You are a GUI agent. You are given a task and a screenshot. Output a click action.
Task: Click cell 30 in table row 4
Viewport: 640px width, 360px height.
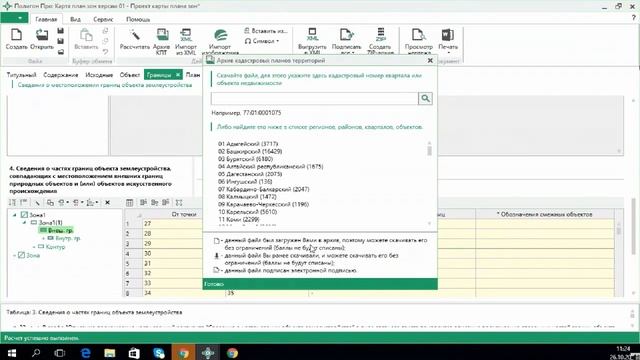click(x=184, y=253)
